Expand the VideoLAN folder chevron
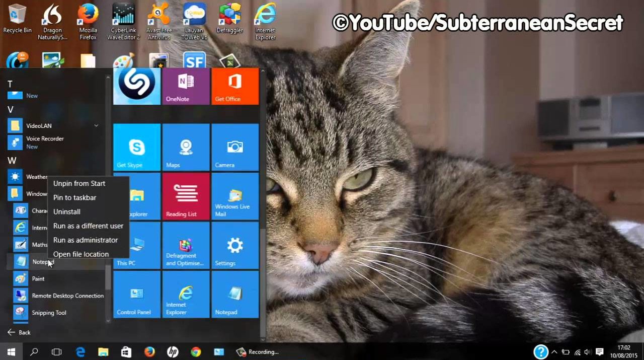 coord(96,125)
